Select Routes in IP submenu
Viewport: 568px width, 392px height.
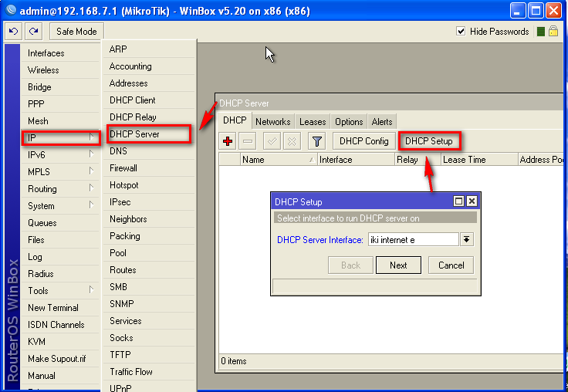pos(149,270)
